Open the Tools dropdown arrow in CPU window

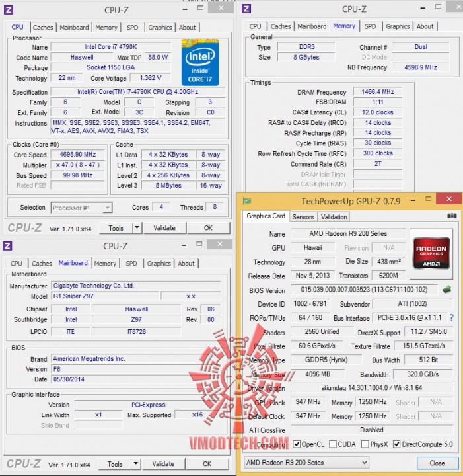[x=137, y=227]
